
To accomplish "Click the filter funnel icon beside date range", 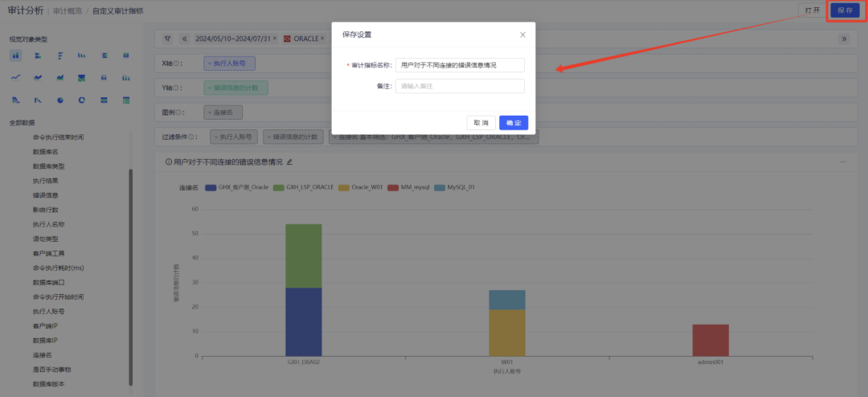I will click(x=167, y=39).
